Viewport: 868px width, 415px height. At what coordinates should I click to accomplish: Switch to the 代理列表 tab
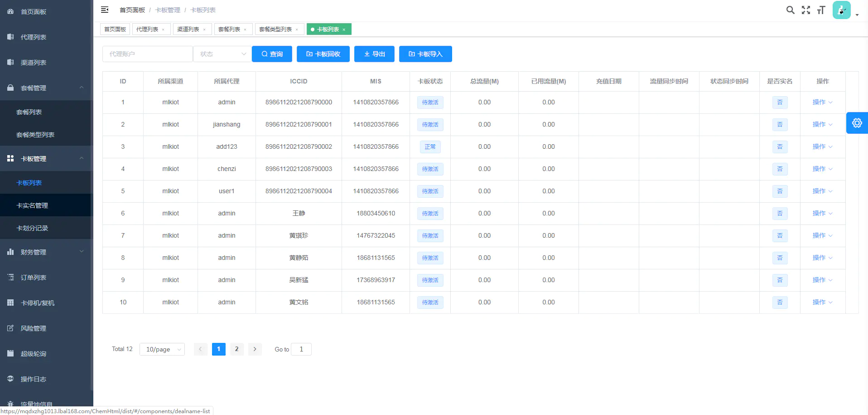point(147,29)
